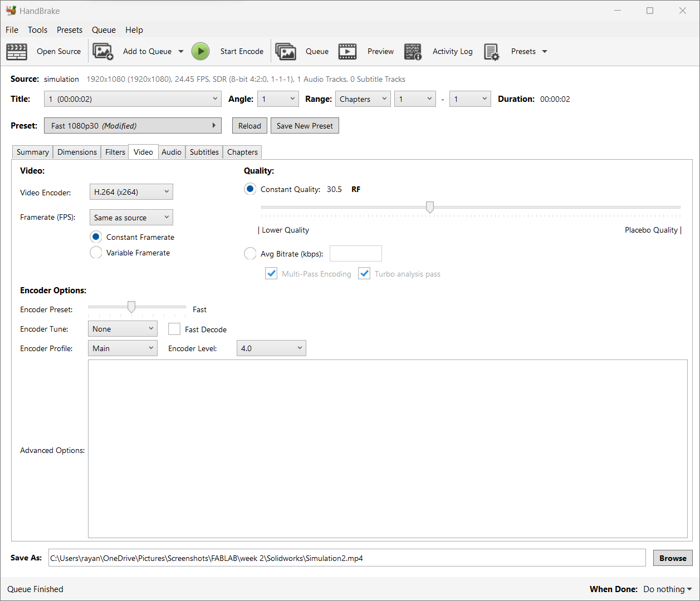700x601 pixels.
Task: Click the HandBrake app icon in title bar
Action: tap(11, 11)
